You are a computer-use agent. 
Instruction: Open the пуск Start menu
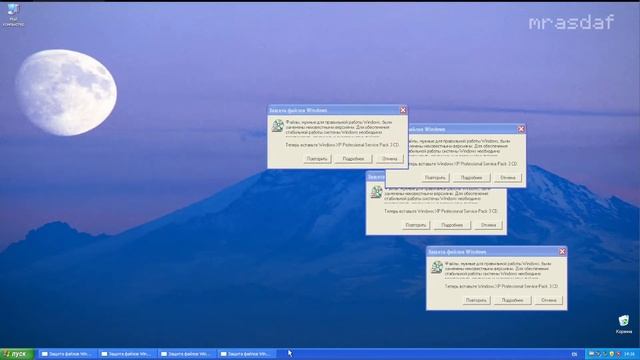click(17, 354)
